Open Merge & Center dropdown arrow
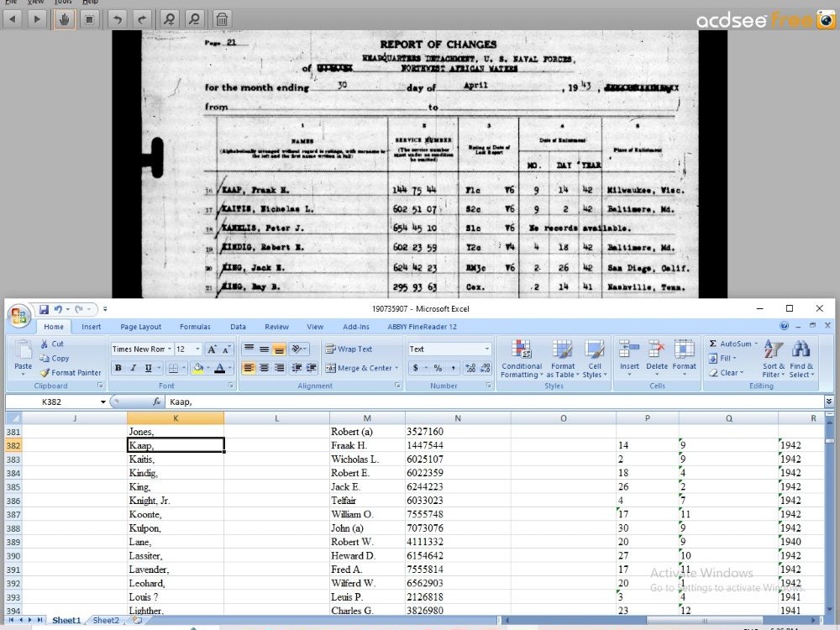 pyautogui.click(x=397, y=368)
